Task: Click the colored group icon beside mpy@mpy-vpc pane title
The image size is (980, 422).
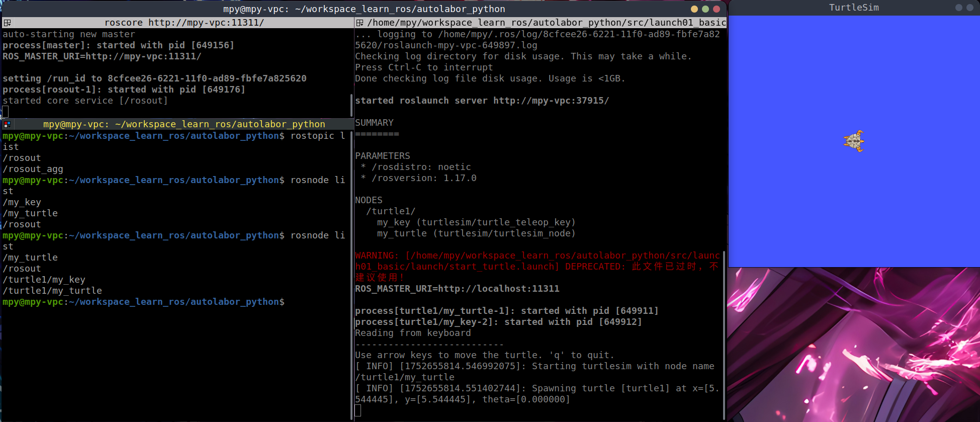Action: point(7,124)
